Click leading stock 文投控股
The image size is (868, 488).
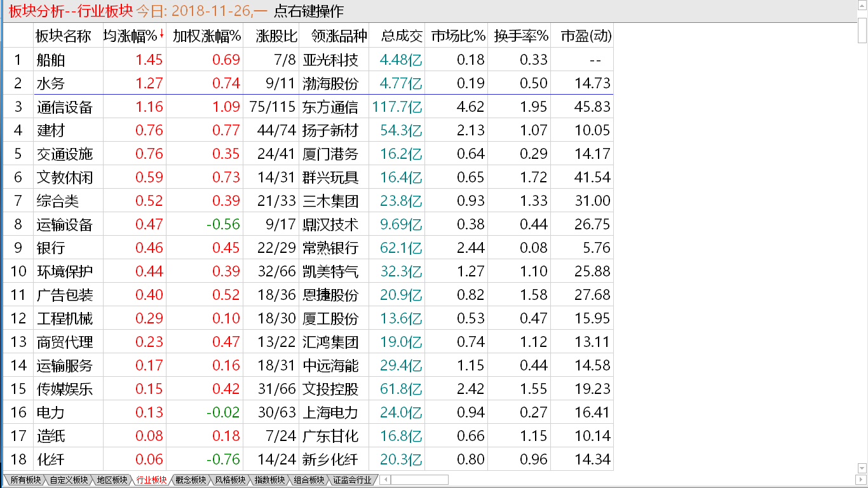tap(330, 389)
